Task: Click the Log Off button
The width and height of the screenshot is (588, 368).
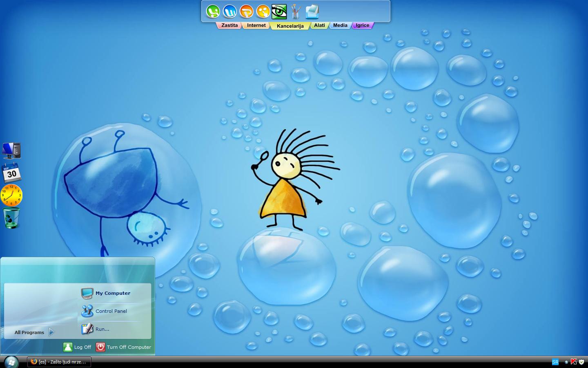Action: point(77,347)
